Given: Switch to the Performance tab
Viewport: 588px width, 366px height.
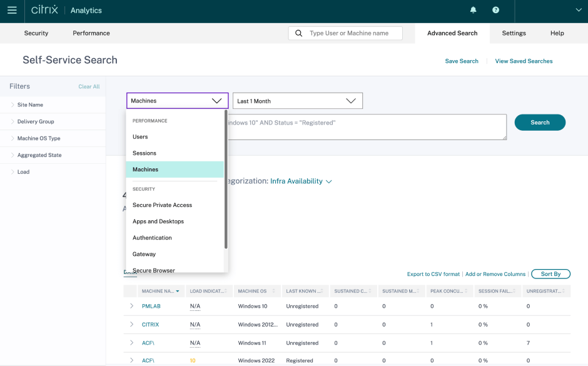Looking at the screenshot, I should (91, 33).
